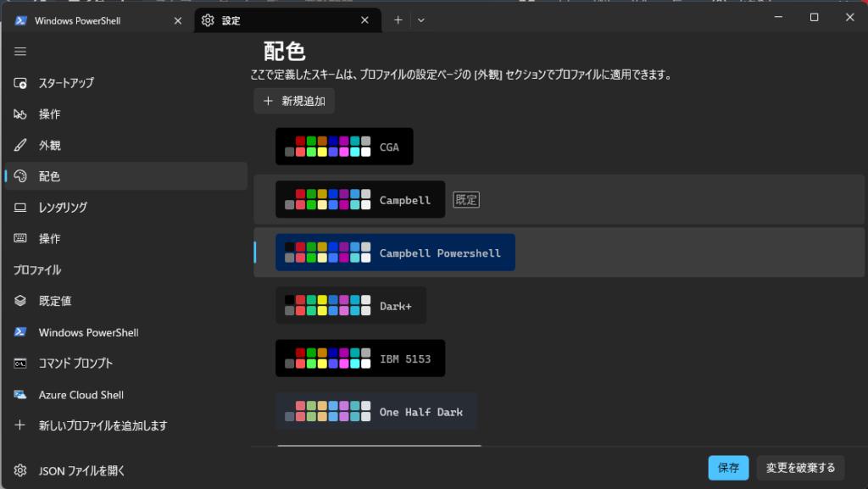Select the Windows PowerShell profile in sidebar
The image size is (868, 489).
coord(125,332)
